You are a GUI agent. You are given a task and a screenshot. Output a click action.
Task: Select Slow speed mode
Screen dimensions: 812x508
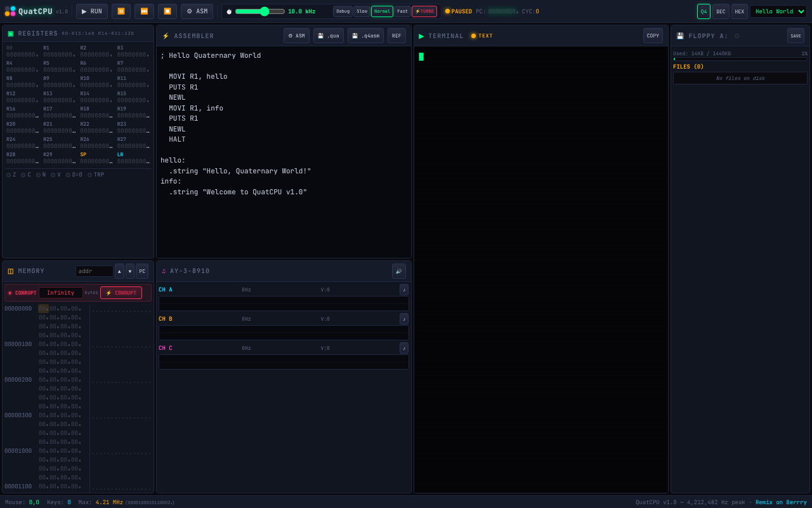362,11
